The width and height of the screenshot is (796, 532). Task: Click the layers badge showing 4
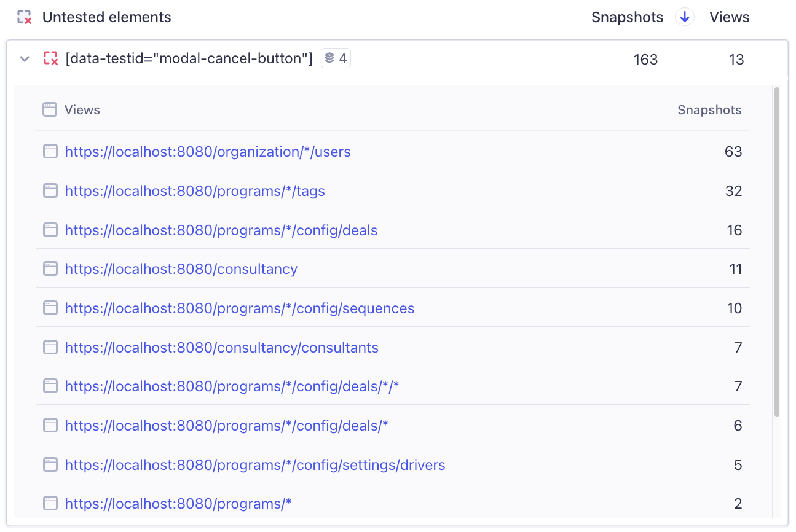pos(336,58)
